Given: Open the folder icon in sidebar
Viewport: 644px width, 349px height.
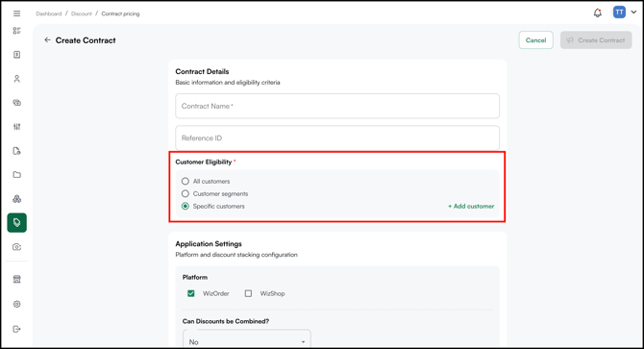Looking at the screenshot, I should [x=17, y=175].
